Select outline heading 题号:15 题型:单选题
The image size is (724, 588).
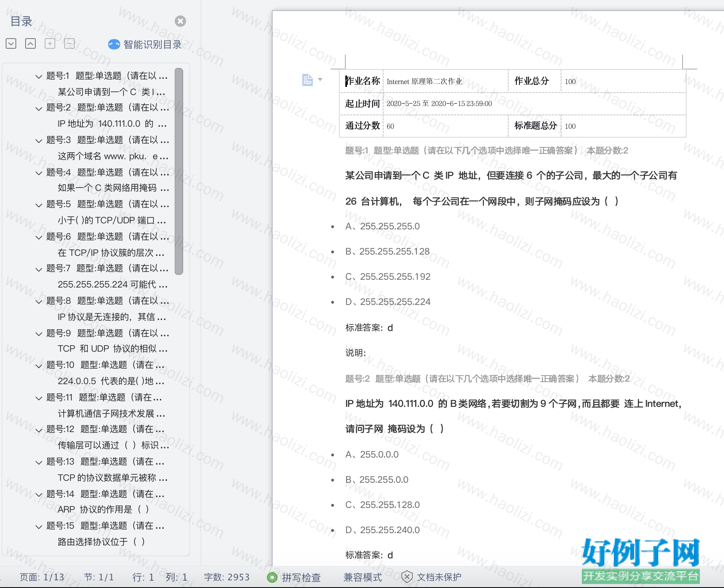[x=106, y=526]
